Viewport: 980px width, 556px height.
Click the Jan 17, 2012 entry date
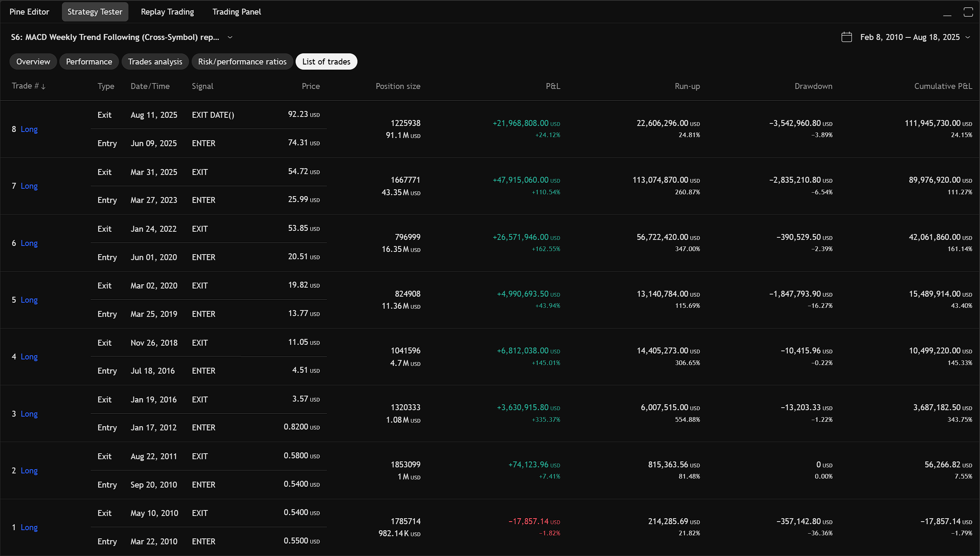(153, 427)
